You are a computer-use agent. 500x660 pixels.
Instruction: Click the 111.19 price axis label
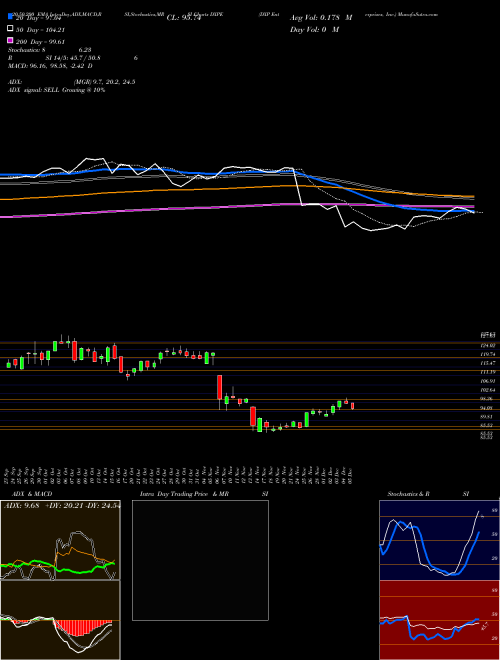click(x=488, y=372)
